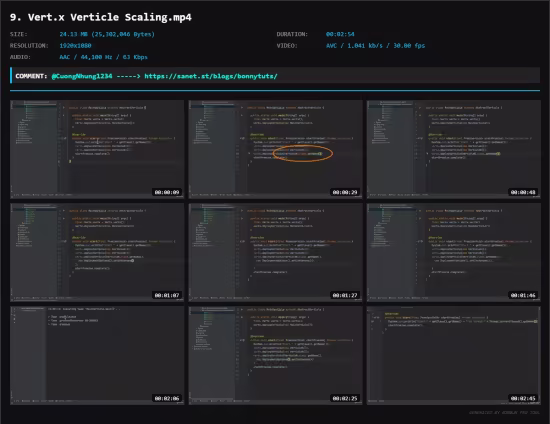Open the thumbnail timestamped 00:02:45
This screenshot has width=550, height=424.
454,356
